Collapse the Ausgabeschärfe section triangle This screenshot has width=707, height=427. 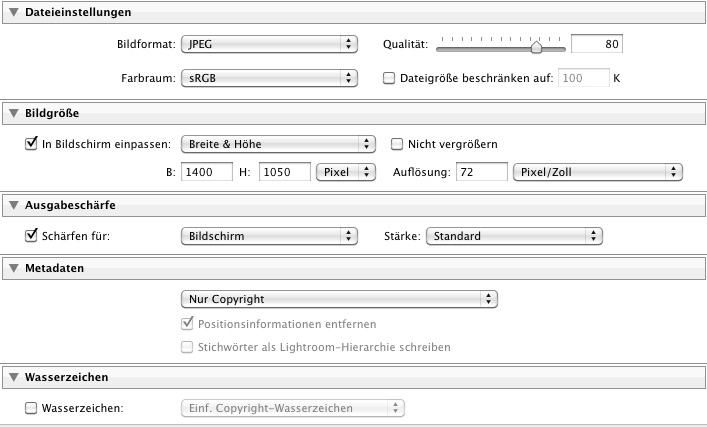pos(14,205)
